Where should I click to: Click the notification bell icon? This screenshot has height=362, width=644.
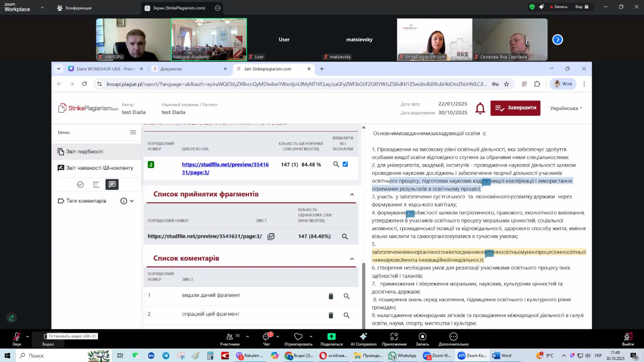tap(480, 108)
